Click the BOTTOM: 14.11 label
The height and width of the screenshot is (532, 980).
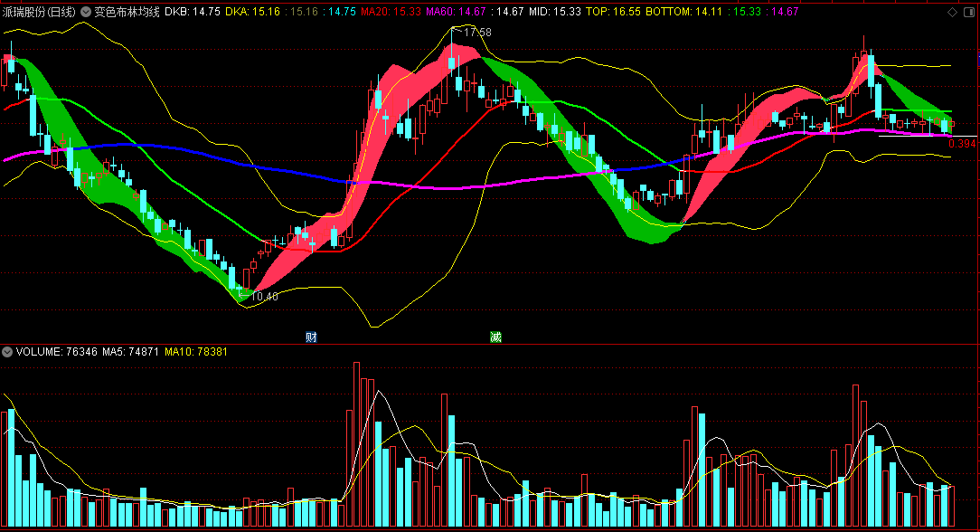(x=683, y=12)
